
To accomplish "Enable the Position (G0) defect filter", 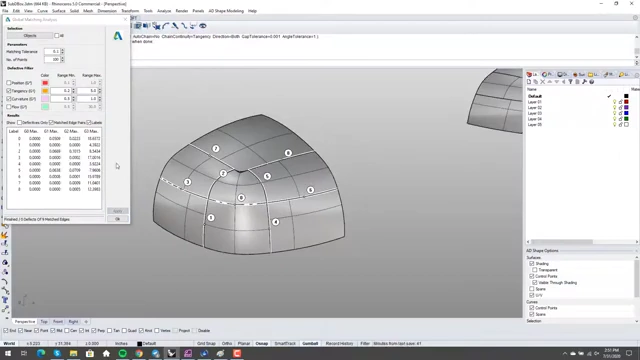I will click(9, 83).
